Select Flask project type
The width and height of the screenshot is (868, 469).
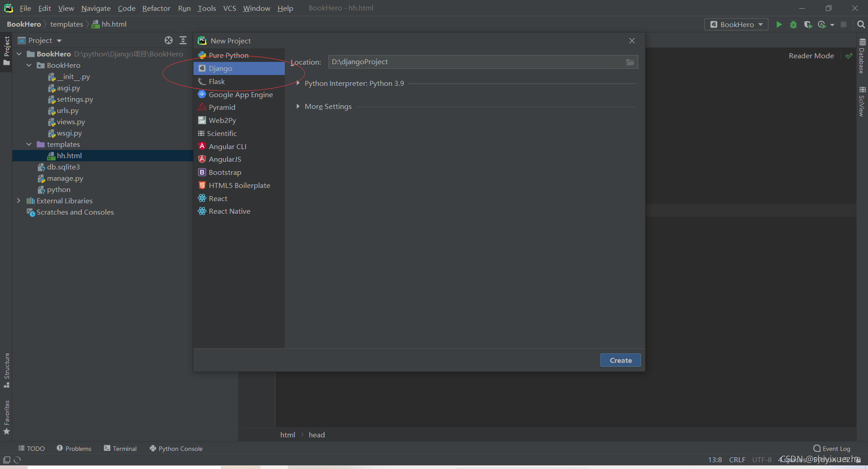(239, 81)
